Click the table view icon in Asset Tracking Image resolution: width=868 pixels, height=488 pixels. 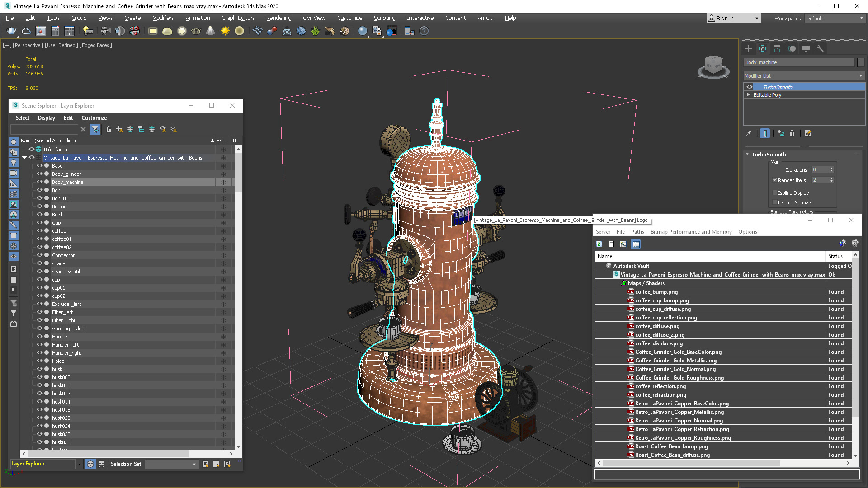636,244
